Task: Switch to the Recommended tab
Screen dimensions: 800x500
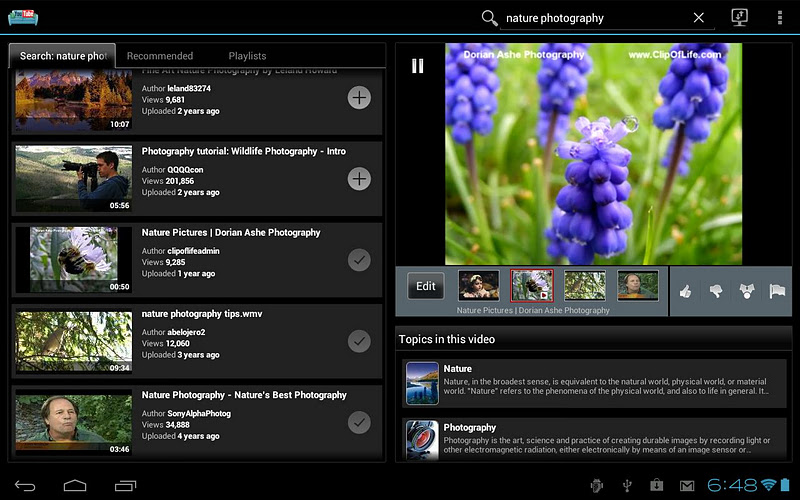Action: coord(160,56)
